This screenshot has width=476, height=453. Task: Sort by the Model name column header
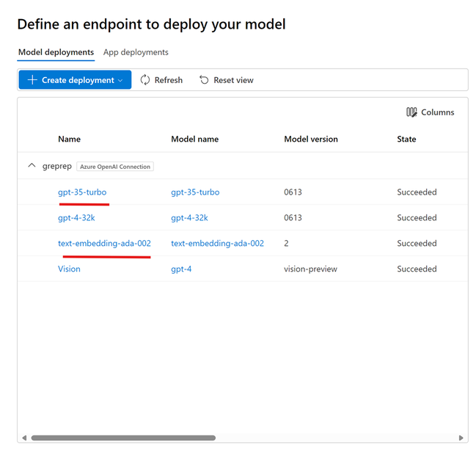195,139
